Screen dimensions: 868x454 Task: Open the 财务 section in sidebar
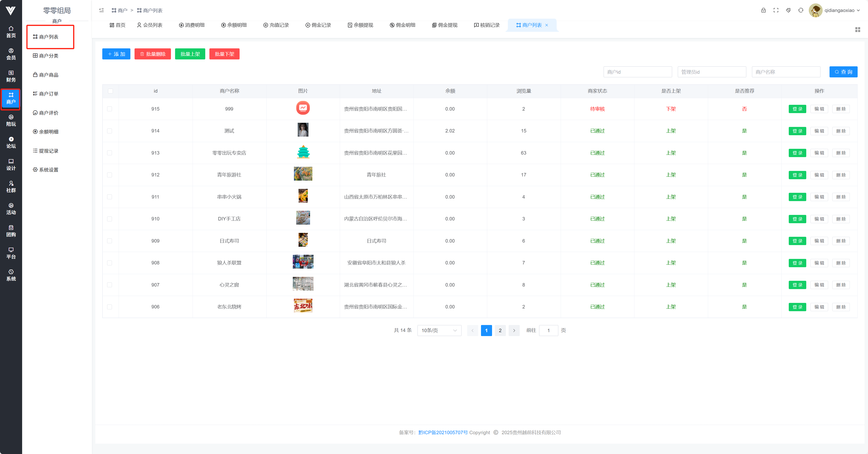pos(11,76)
